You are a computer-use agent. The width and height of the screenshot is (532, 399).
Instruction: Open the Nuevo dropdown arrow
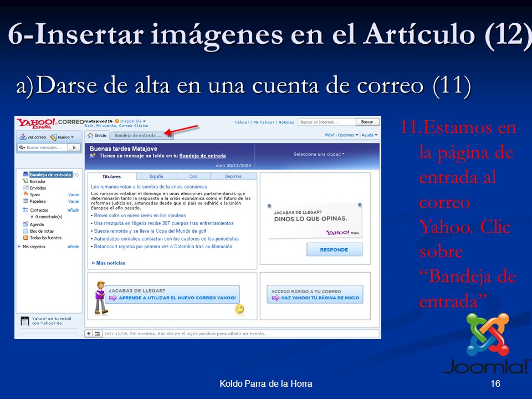click(x=72, y=137)
